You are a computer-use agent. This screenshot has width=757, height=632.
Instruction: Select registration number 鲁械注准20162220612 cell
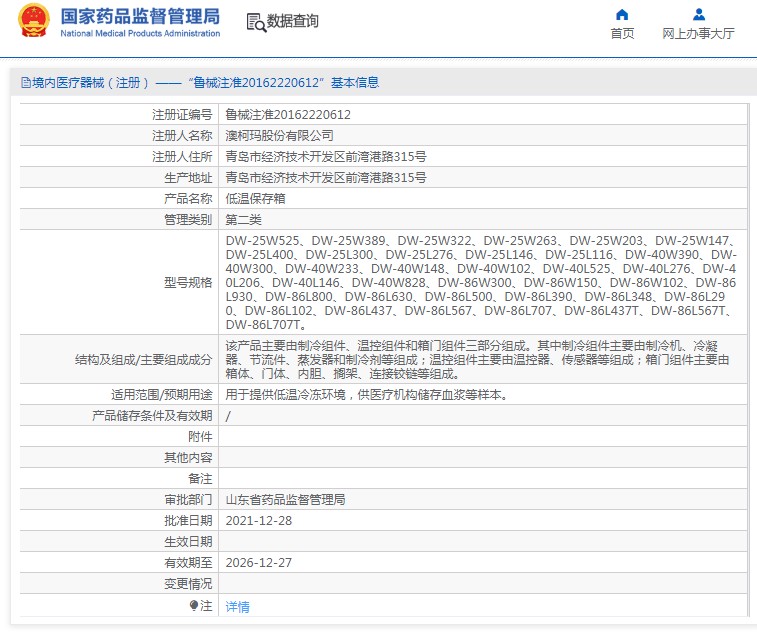click(x=483, y=115)
